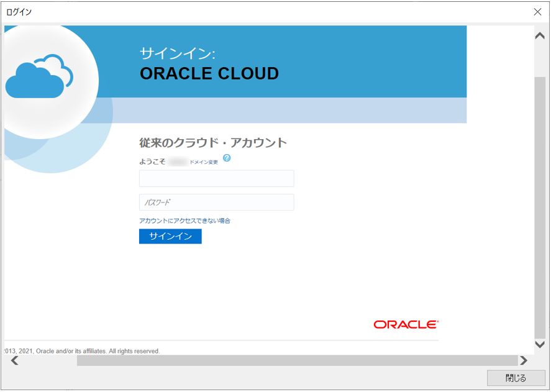This screenshot has width=551, height=392.
Task: Click the vertical scrollbar up arrow
Action: pos(539,35)
